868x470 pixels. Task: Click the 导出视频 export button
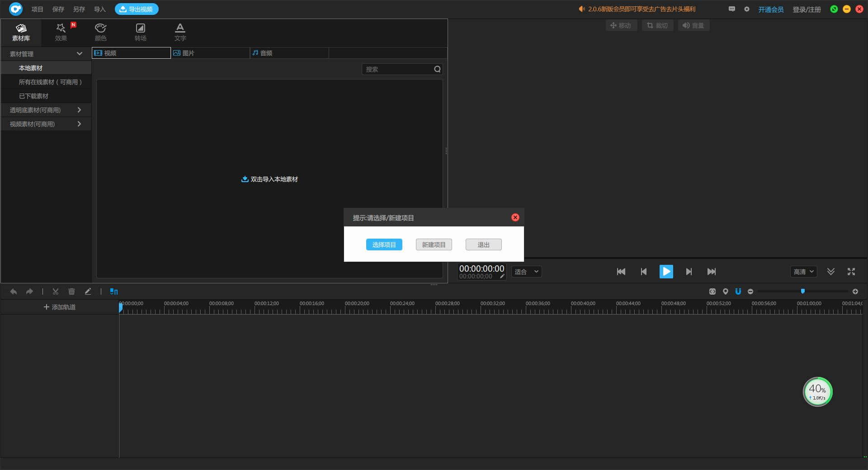pos(136,9)
